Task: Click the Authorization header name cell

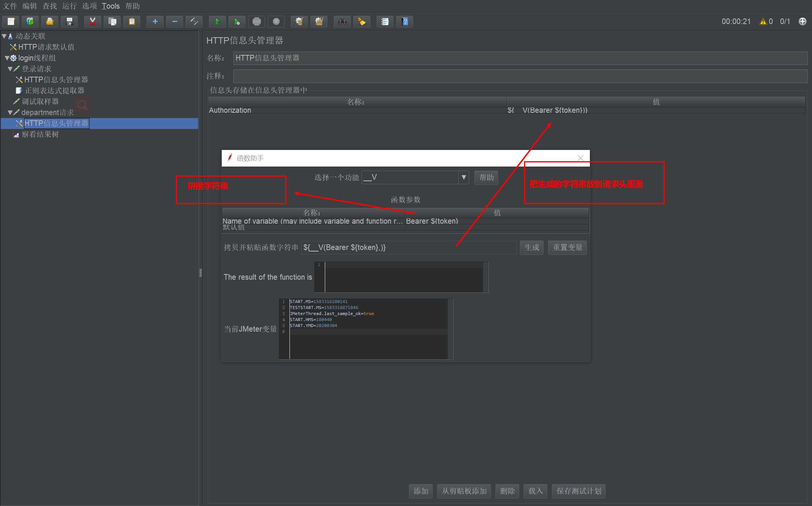Action: [358, 110]
